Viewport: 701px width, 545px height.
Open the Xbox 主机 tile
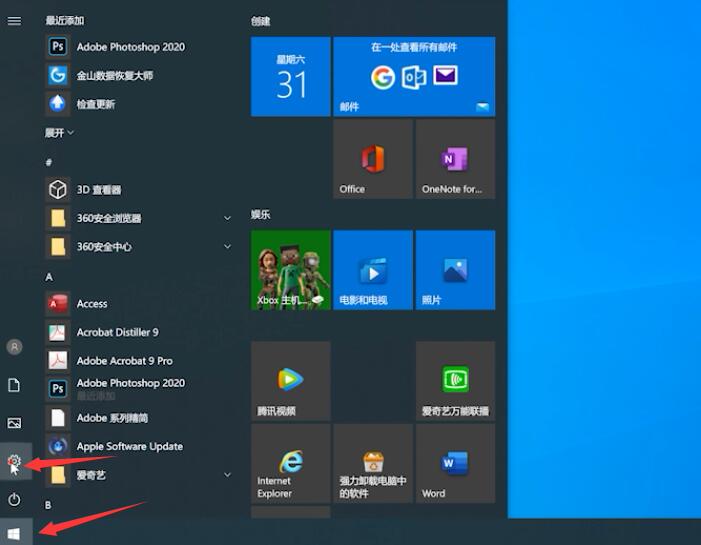click(291, 270)
